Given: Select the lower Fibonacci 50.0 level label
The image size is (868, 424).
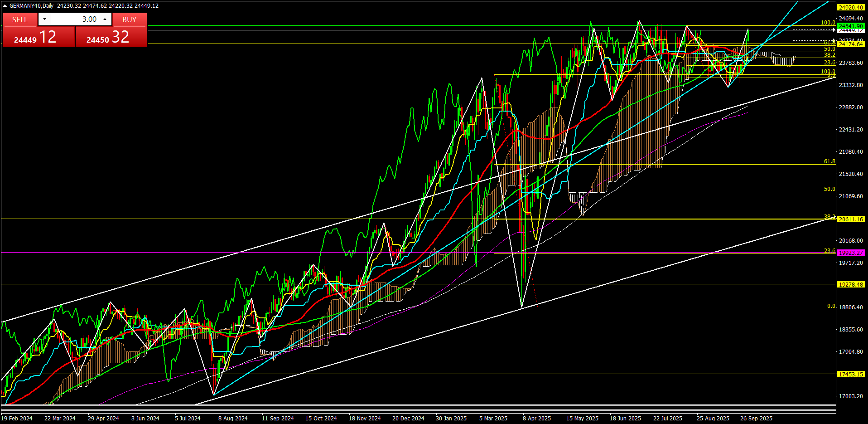Looking at the screenshot, I should pos(829,189).
